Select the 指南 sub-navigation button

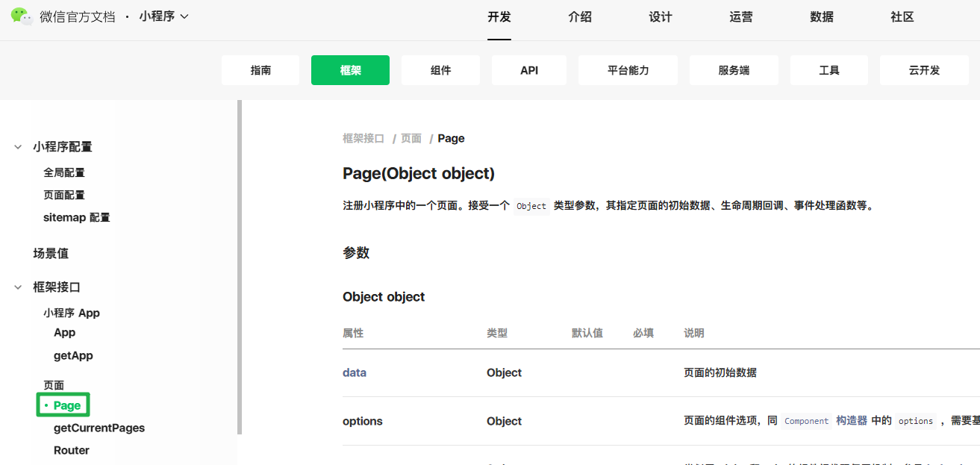[260, 70]
